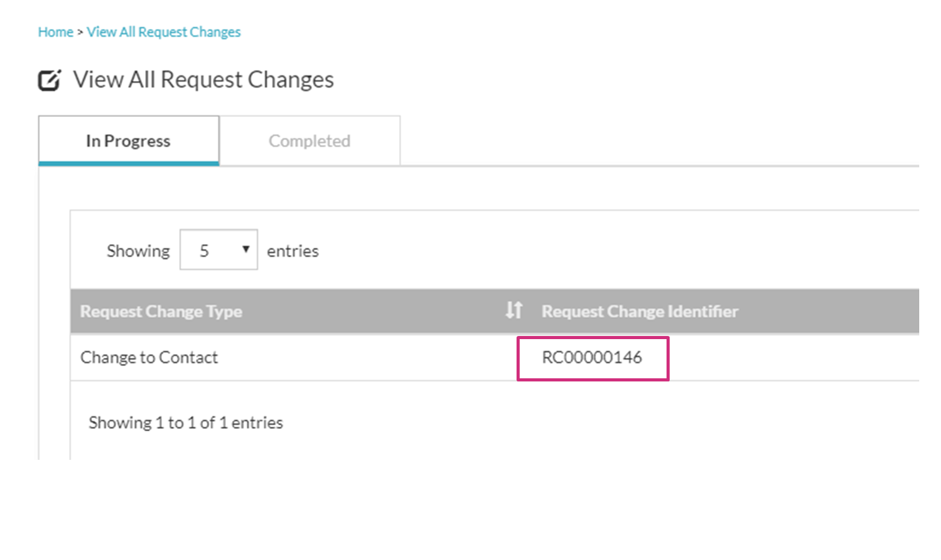Click the edit icon beside the page title
Screen dimensions: 941x560
(x=49, y=80)
